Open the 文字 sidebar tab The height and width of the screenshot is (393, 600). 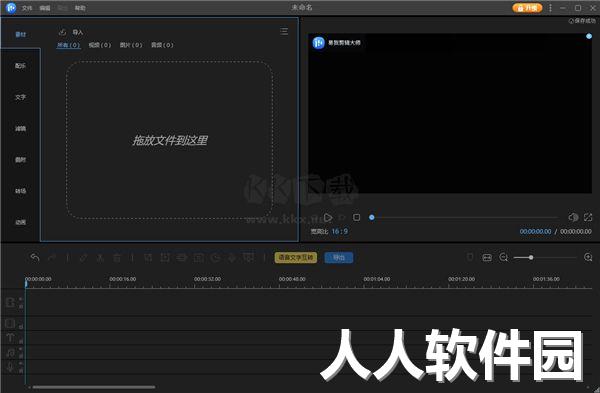click(20, 97)
